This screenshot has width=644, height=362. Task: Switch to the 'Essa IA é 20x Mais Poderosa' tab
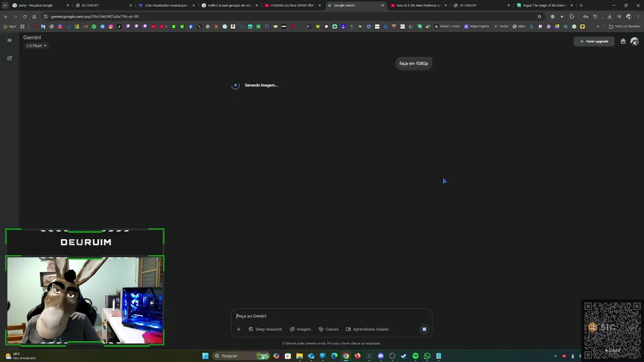tap(418, 6)
